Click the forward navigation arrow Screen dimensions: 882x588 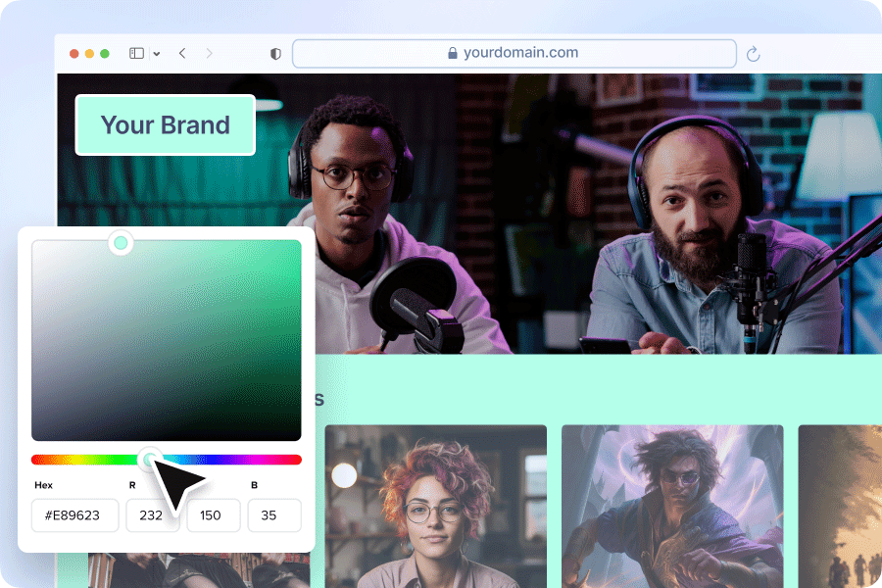click(209, 54)
